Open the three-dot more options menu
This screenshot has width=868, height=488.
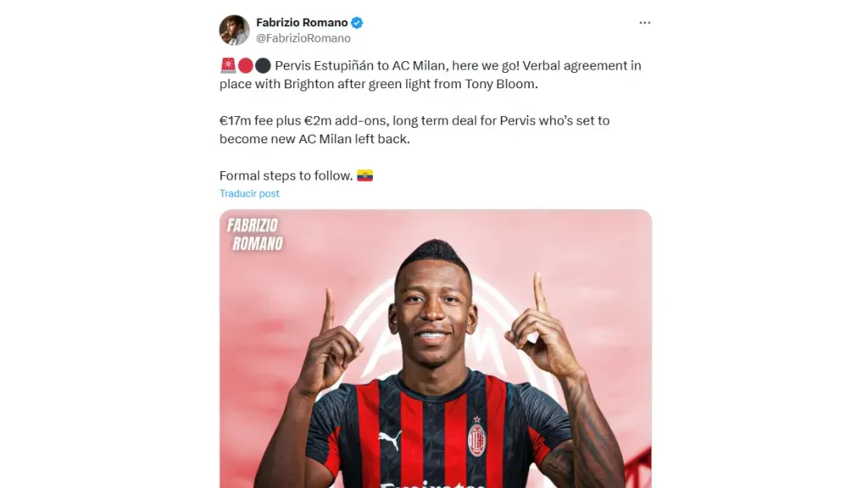point(644,23)
